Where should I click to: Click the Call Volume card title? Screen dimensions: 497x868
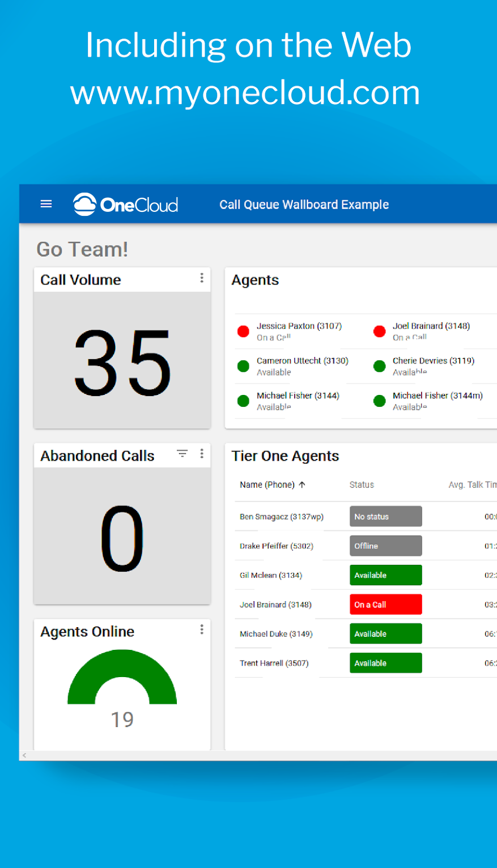(80, 280)
